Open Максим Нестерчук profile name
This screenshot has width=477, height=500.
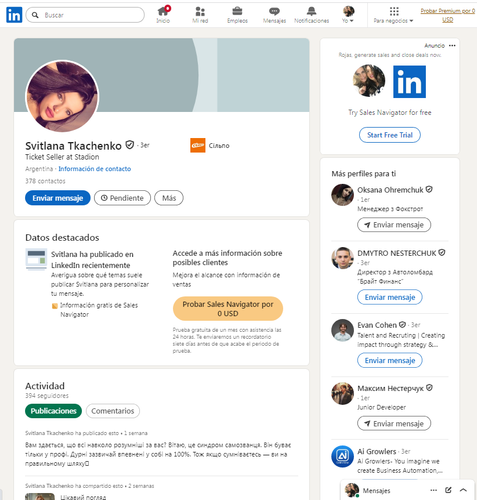(x=390, y=388)
